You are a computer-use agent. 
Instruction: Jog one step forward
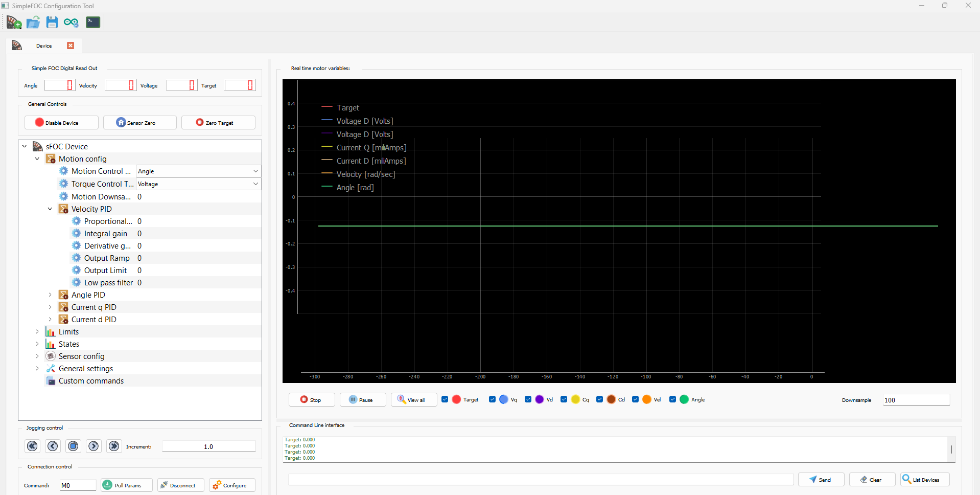tap(94, 446)
